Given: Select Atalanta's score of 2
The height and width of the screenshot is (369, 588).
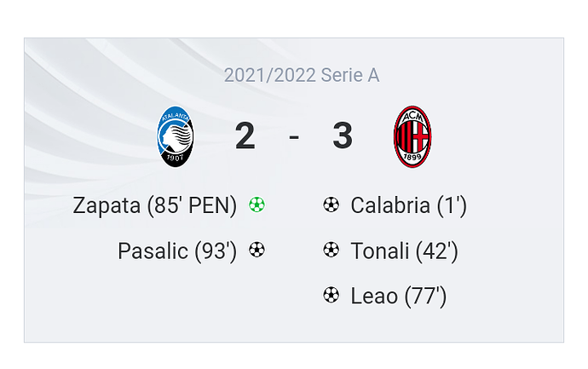Looking at the screenshot, I should pyautogui.click(x=245, y=136).
